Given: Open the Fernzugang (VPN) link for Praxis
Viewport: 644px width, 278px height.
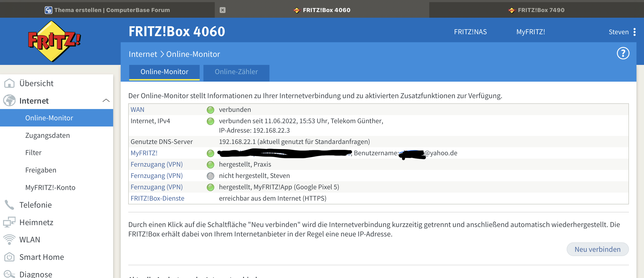Looking at the screenshot, I should [x=157, y=164].
